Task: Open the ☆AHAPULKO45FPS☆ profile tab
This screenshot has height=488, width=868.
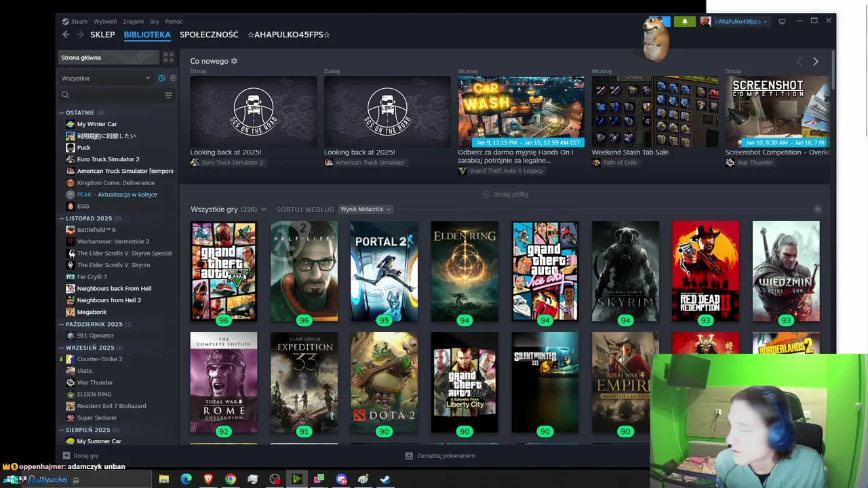Action: coord(289,35)
